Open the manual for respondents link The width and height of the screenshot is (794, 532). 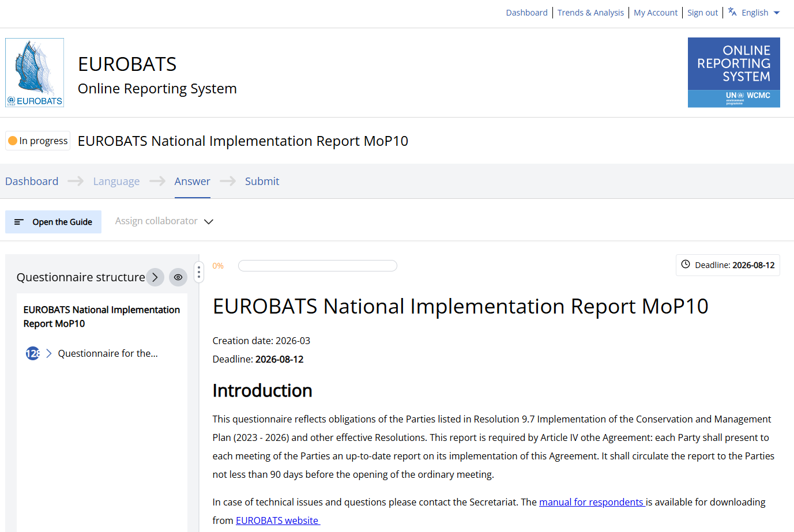pyautogui.click(x=592, y=502)
